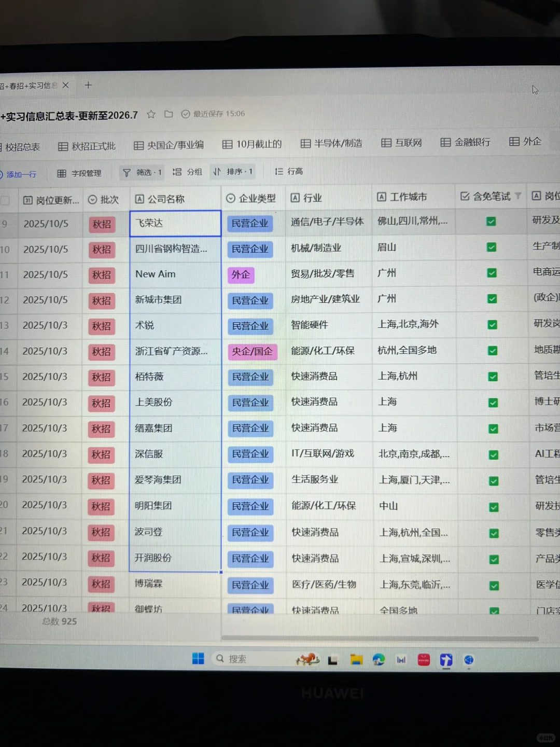Toggle 含免笔试 checkbox for 新城市集团 row
Viewport: 560px width, 747px height.
[x=492, y=299]
